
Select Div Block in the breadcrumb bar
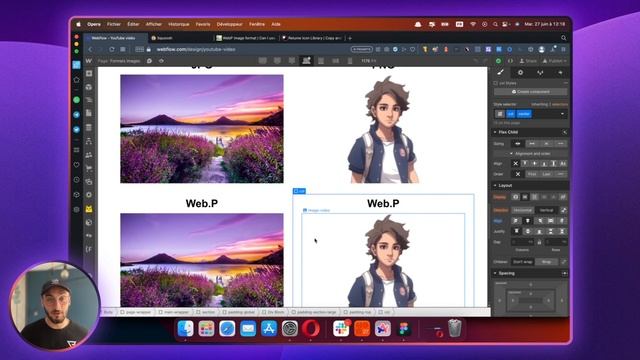pos(273,312)
